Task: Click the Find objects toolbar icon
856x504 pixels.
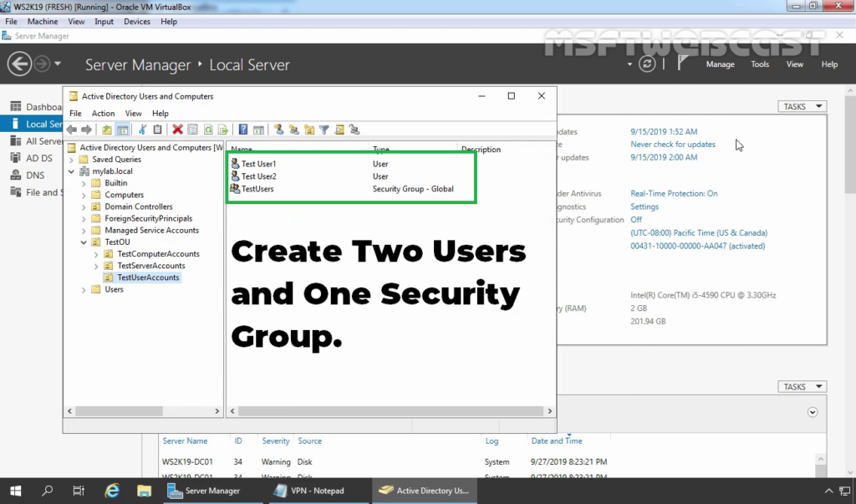Action: [339, 130]
